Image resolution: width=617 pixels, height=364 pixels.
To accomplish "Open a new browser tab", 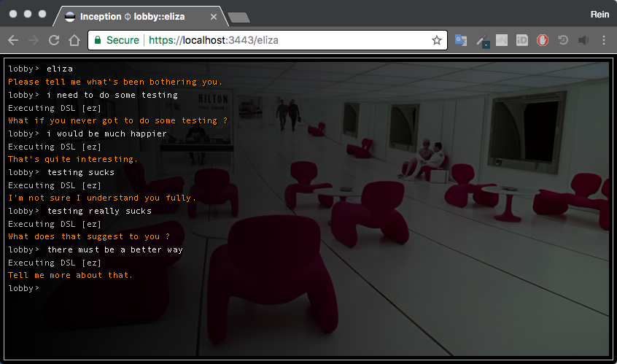I will (238, 18).
